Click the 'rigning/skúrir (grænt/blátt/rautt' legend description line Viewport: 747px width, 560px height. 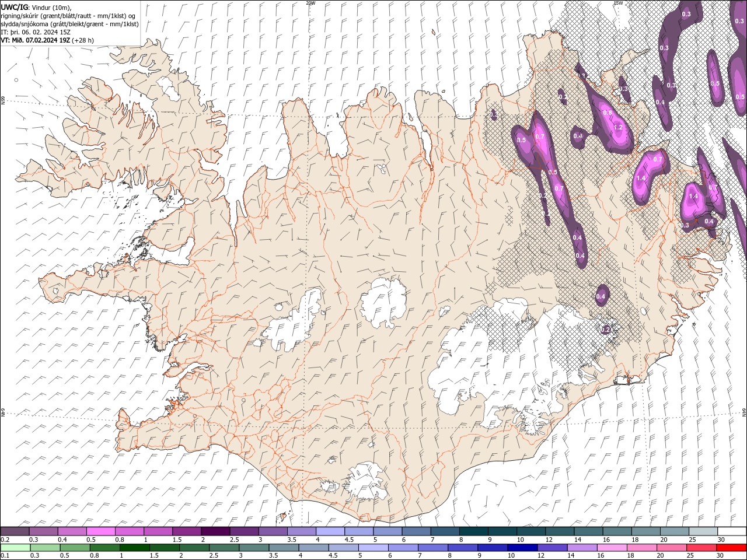68,15
